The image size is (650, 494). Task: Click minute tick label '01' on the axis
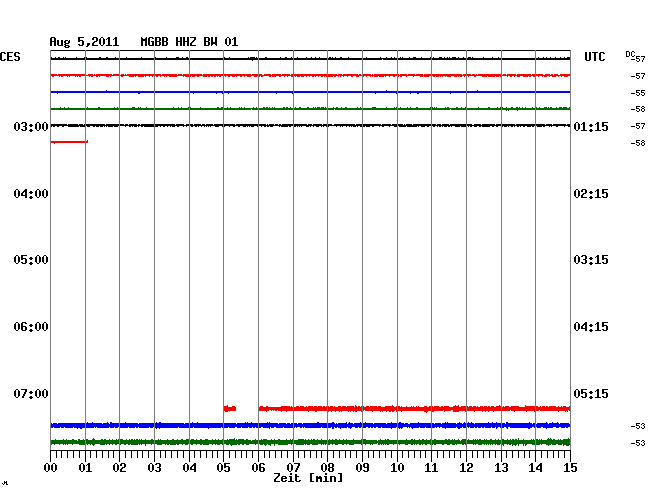[x=85, y=468]
